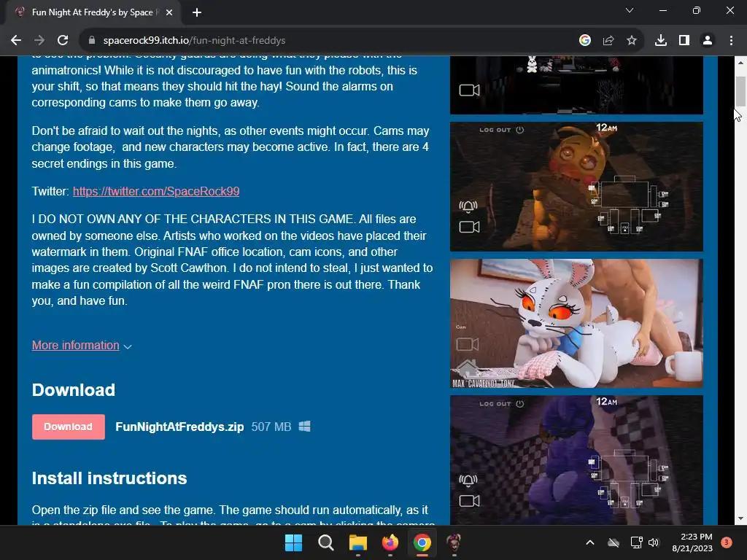747x560 pixels.
Task: Select the Fun Night At Freddy's tab
Action: (x=93, y=12)
